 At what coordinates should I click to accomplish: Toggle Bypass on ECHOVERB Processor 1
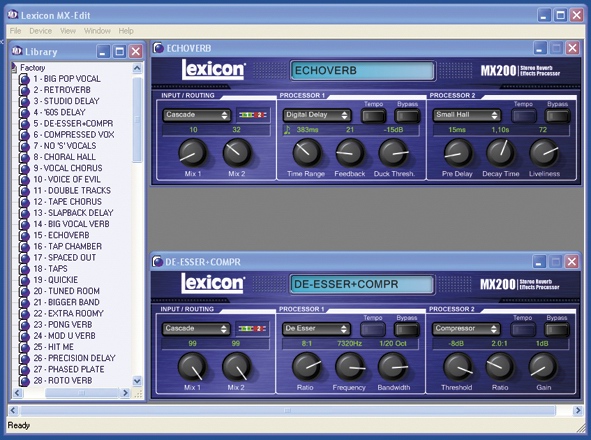407,116
